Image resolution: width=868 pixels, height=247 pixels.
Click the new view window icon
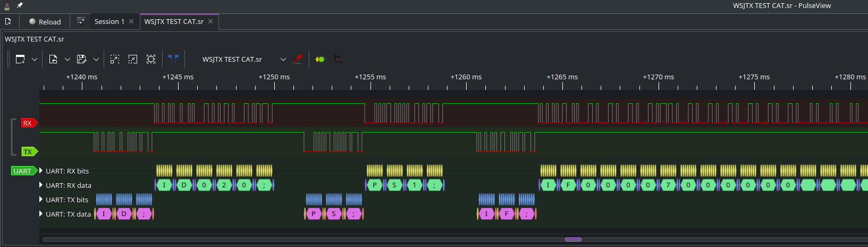click(x=20, y=59)
